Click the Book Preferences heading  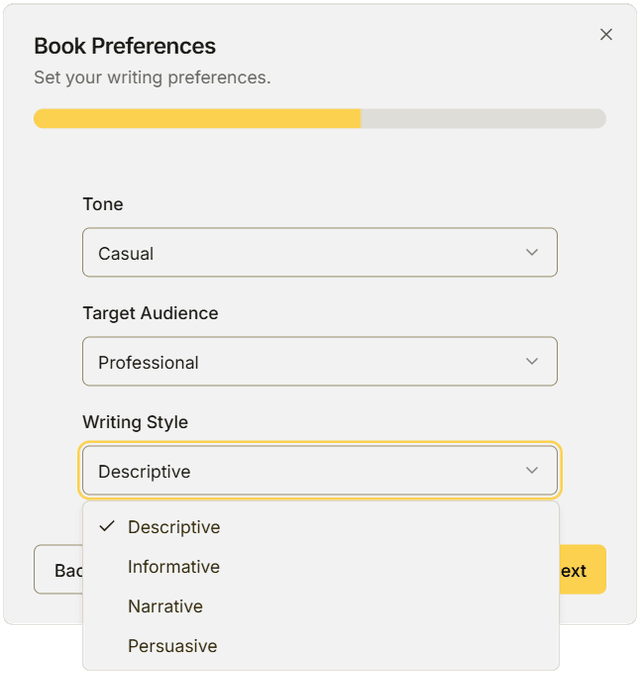[x=125, y=46]
